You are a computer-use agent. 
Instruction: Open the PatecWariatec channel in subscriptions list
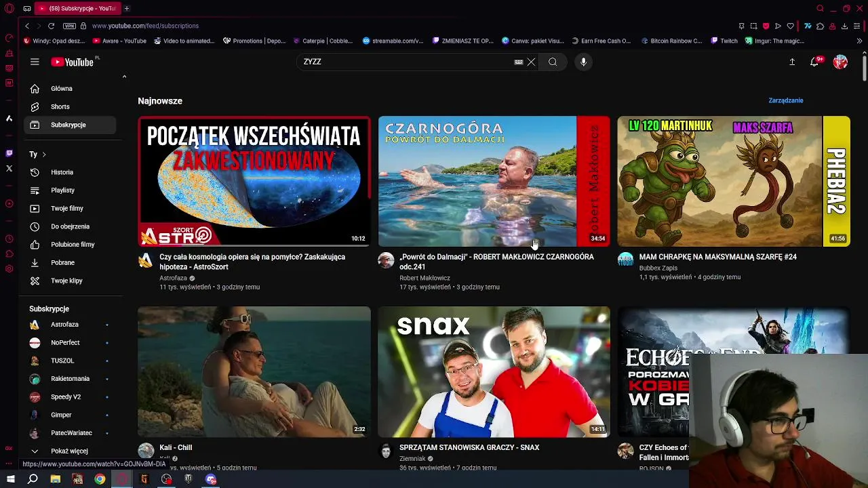click(x=70, y=432)
